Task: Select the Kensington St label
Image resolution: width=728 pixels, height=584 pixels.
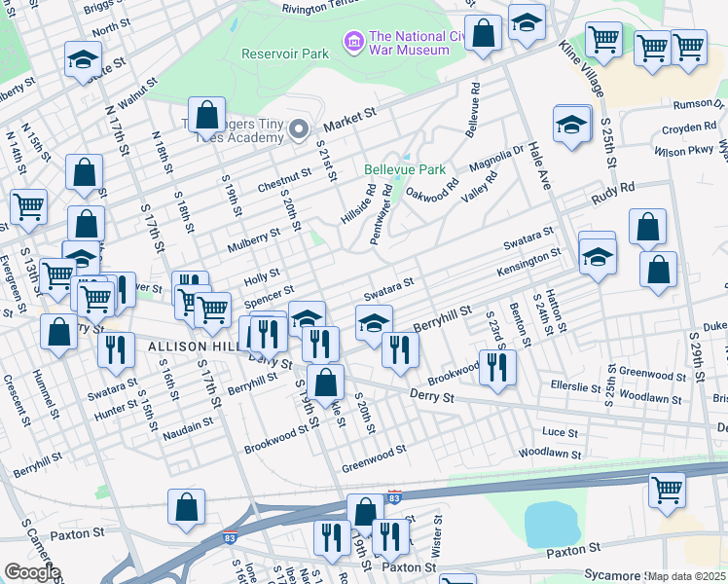Action: pos(528,262)
